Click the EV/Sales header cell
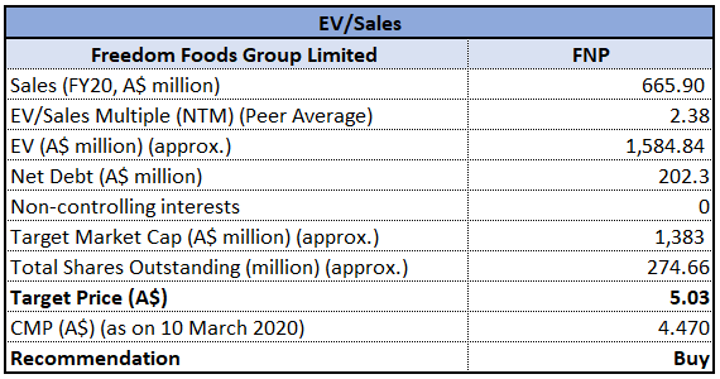Viewport: 720px width, 379px height. tap(360, 23)
